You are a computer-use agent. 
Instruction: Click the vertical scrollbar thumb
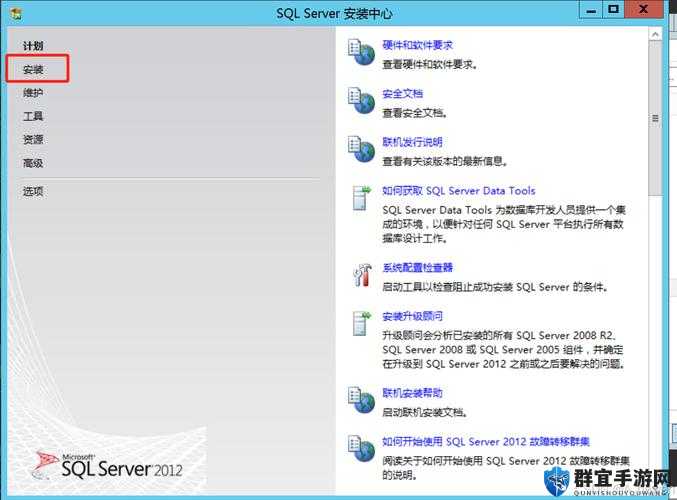(x=655, y=118)
